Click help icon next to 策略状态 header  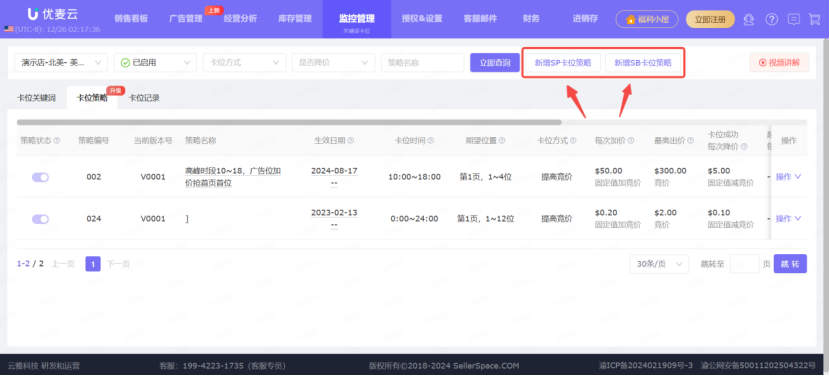click(x=57, y=141)
